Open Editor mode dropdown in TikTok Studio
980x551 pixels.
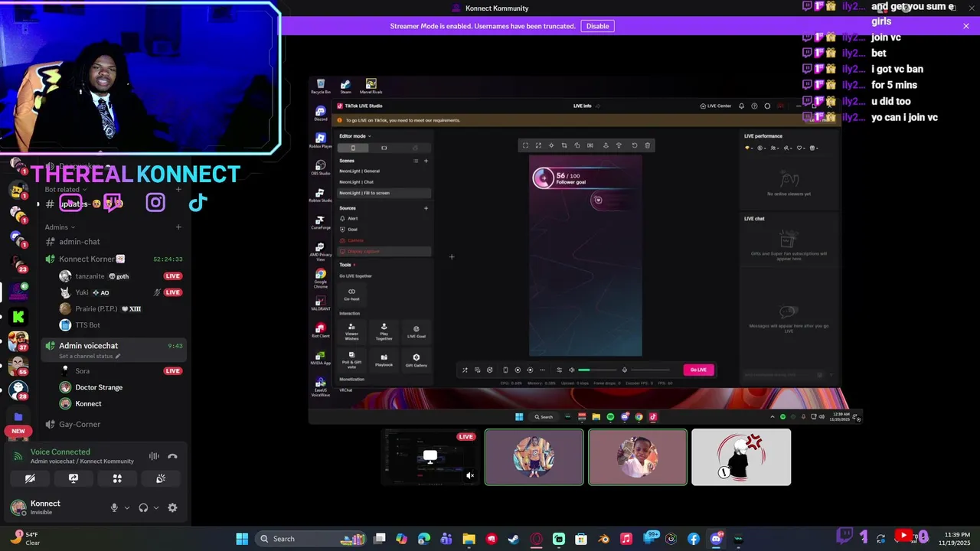coord(355,136)
